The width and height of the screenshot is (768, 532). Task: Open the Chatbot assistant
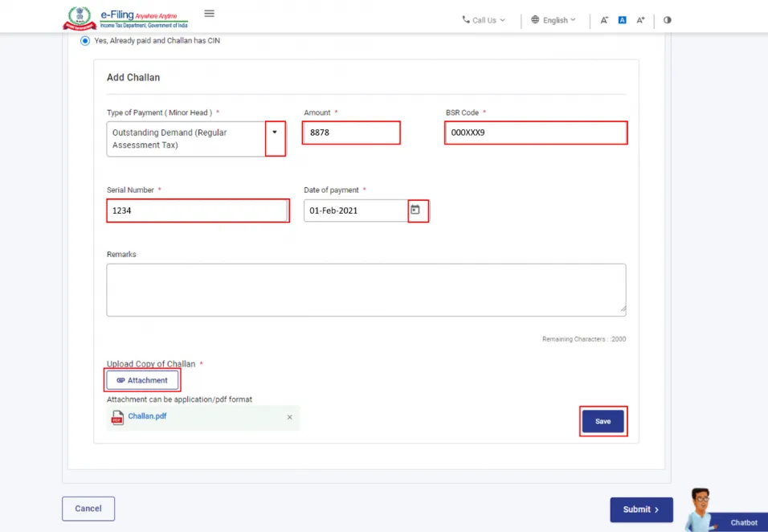point(726,512)
